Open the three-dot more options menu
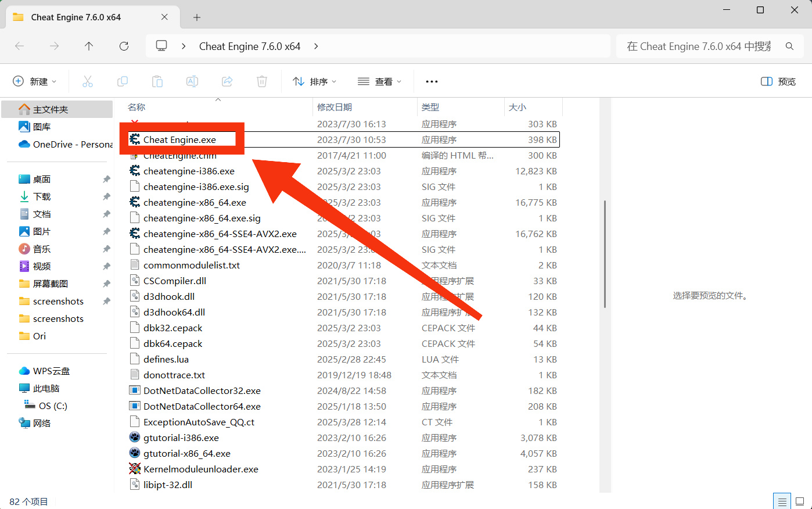This screenshot has height=509, width=812. (432, 81)
